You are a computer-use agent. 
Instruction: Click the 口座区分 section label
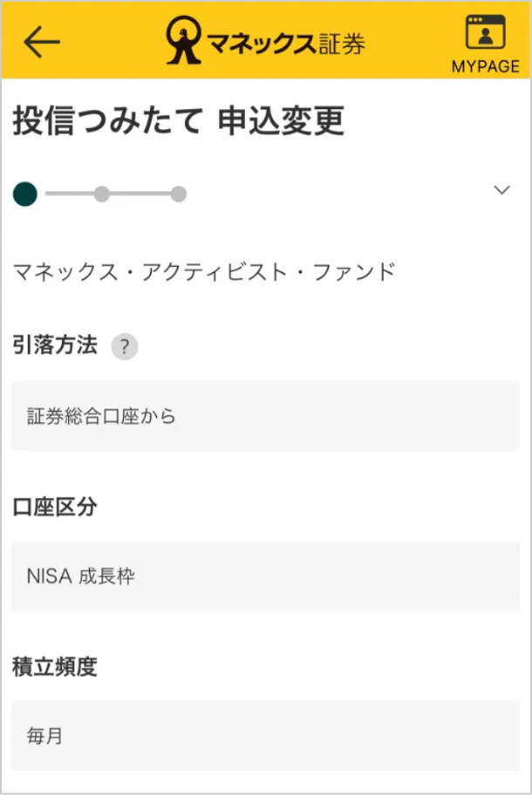[55, 507]
